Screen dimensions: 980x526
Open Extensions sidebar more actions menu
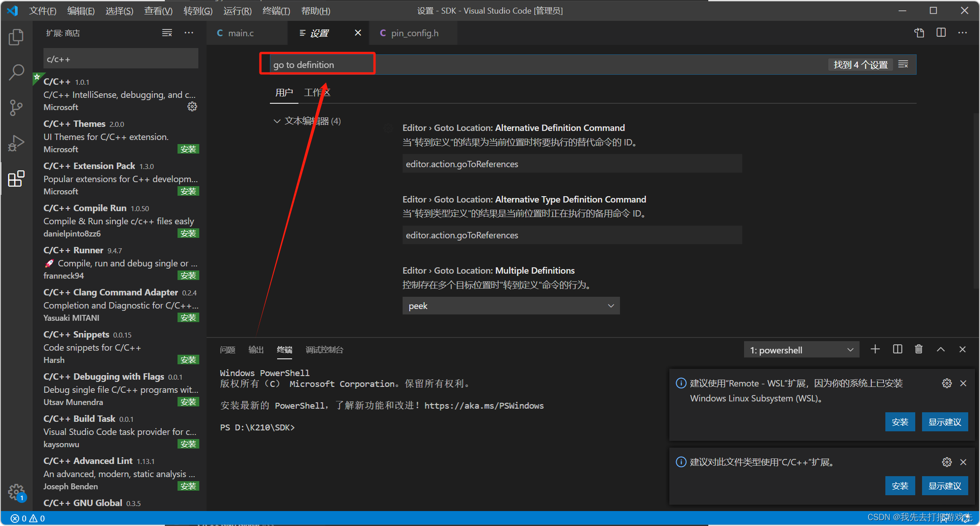189,33
